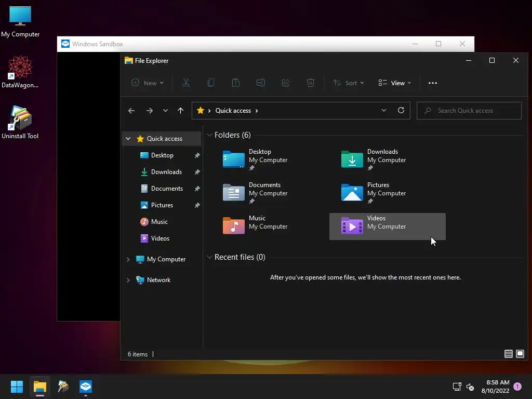Click Uninstall Tool icon on taskbar
Screen dimensions: 532x399
[63, 387]
